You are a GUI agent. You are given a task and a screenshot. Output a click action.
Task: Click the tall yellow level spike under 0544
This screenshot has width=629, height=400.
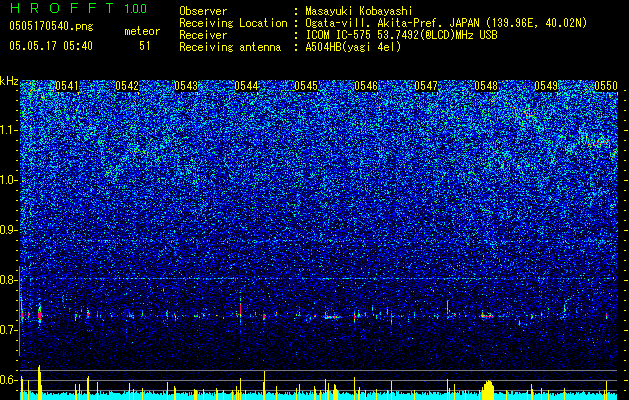(x=264, y=385)
